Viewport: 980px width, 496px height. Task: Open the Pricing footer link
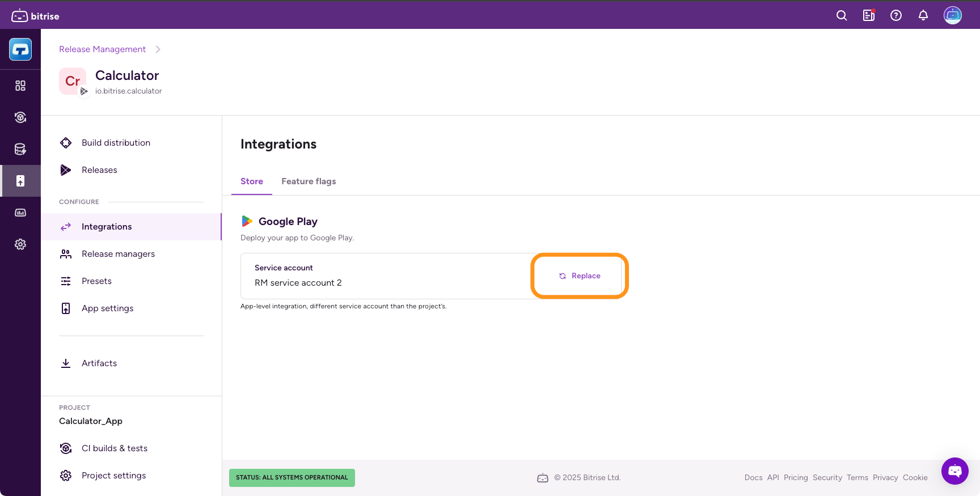(x=795, y=478)
